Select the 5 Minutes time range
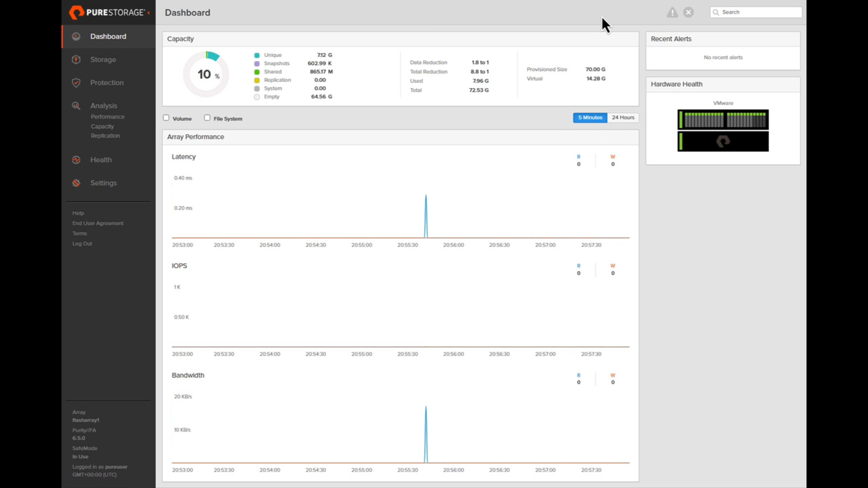The width and height of the screenshot is (868, 488). [589, 117]
